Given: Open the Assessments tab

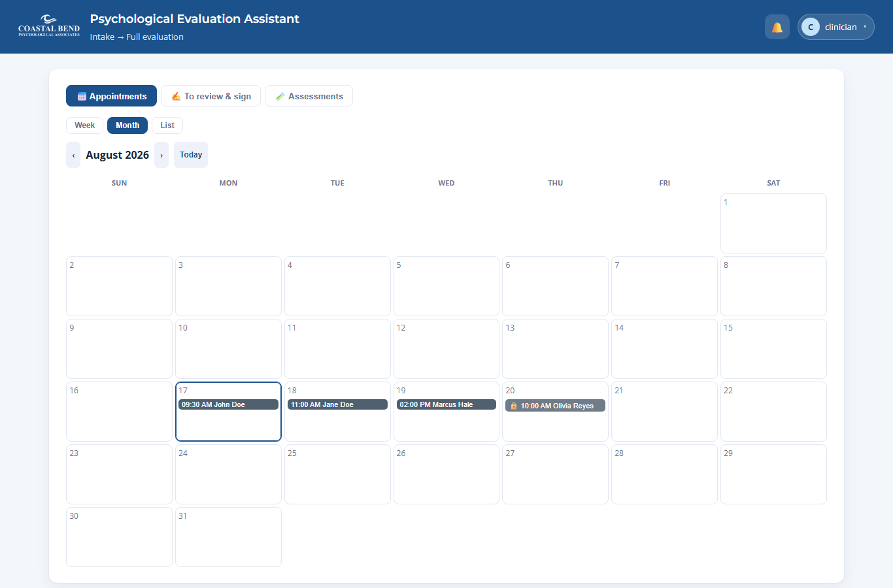Looking at the screenshot, I should [309, 96].
